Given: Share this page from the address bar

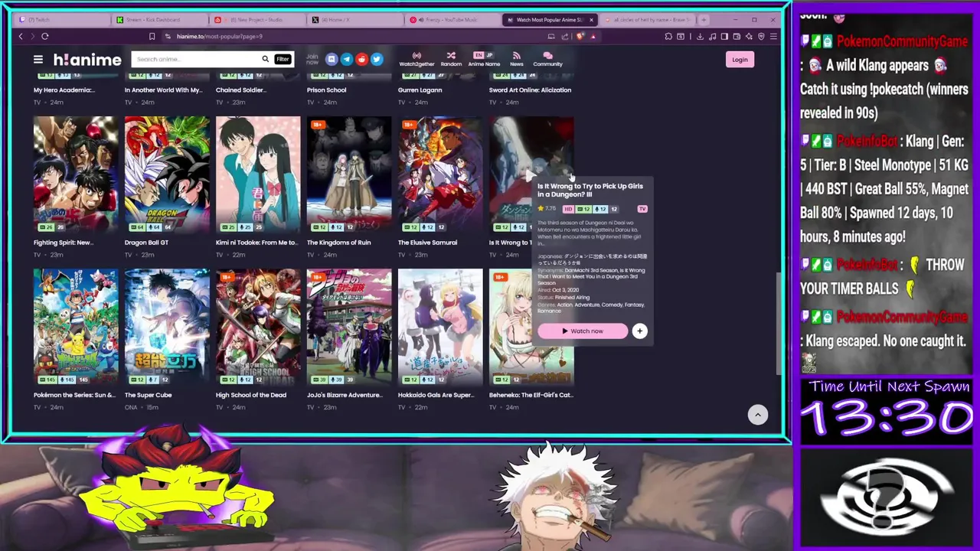Looking at the screenshot, I should click(565, 36).
